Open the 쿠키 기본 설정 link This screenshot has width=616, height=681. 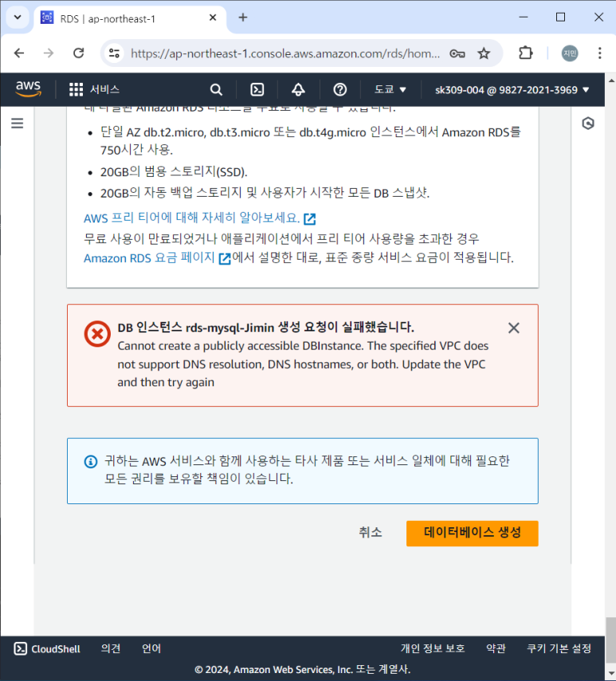coord(559,648)
